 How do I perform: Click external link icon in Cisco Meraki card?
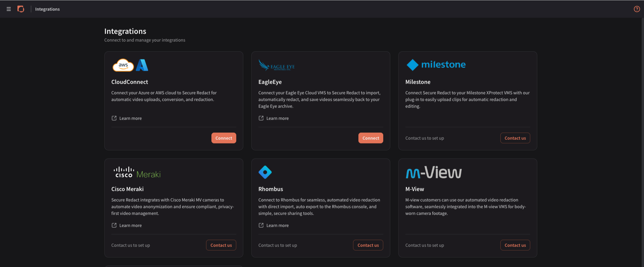pyautogui.click(x=114, y=225)
